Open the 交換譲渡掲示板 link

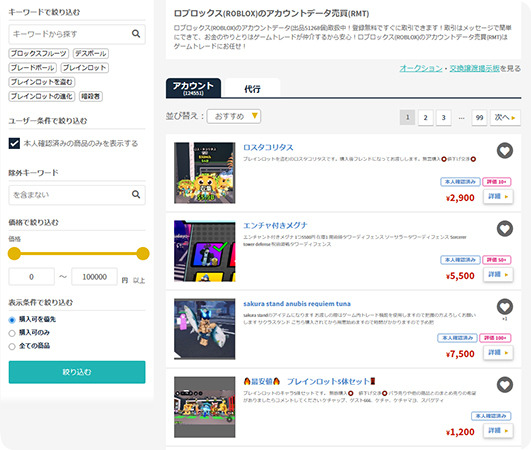pyautogui.click(x=474, y=68)
